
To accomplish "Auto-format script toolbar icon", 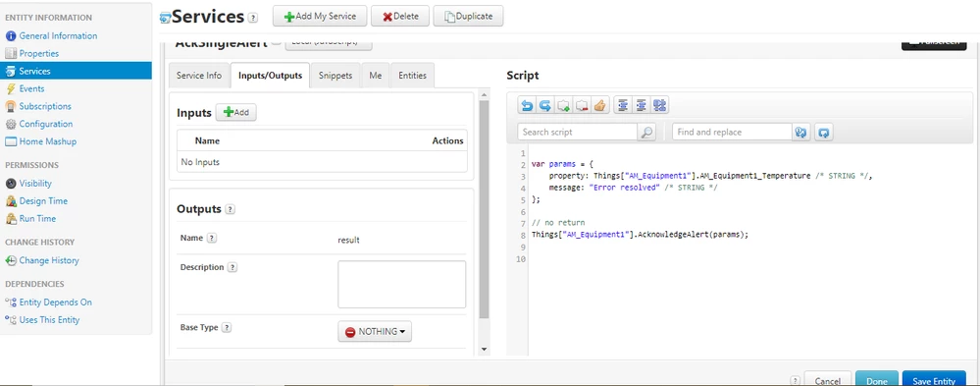I will pyautogui.click(x=660, y=106).
